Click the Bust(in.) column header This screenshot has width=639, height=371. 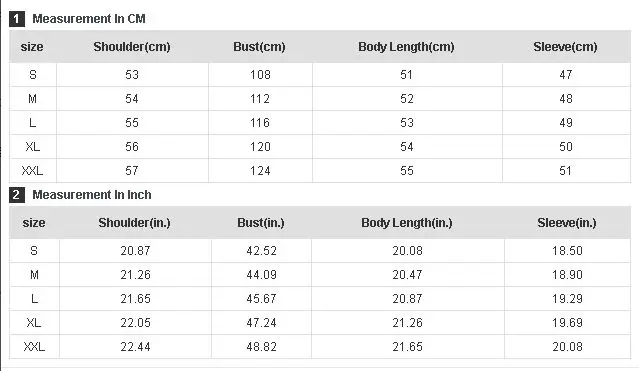tap(261, 223)
